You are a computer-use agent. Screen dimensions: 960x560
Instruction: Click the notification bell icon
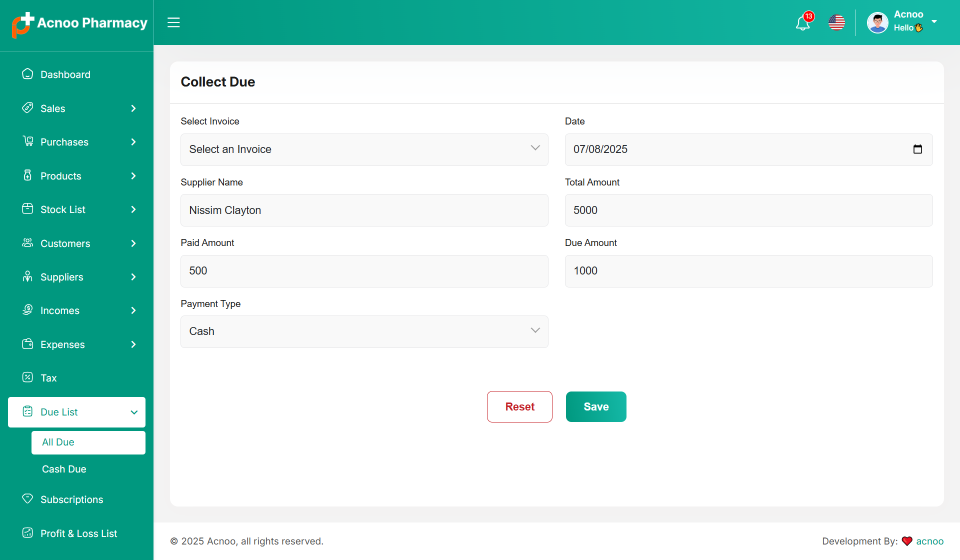(x=802, y=23)
